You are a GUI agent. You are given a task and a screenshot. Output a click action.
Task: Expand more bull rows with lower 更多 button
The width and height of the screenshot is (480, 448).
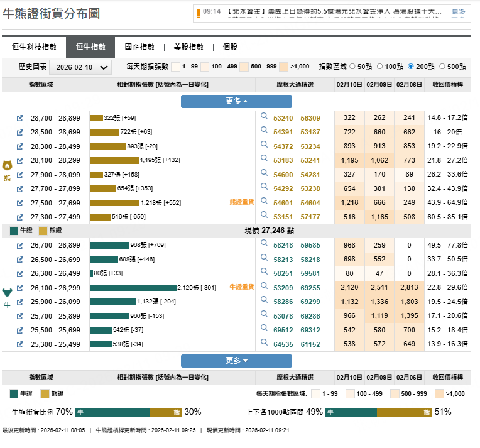pyautogui.click(x=236, y=361)
